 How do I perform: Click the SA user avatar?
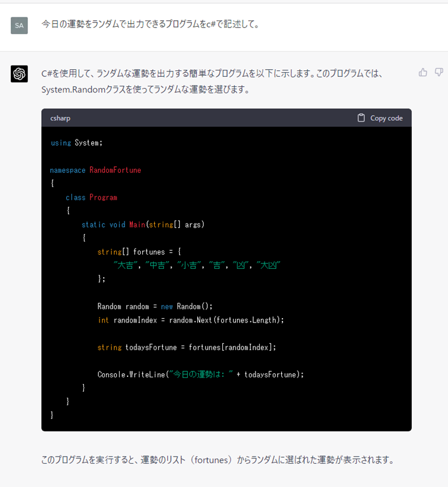[19, 24]
